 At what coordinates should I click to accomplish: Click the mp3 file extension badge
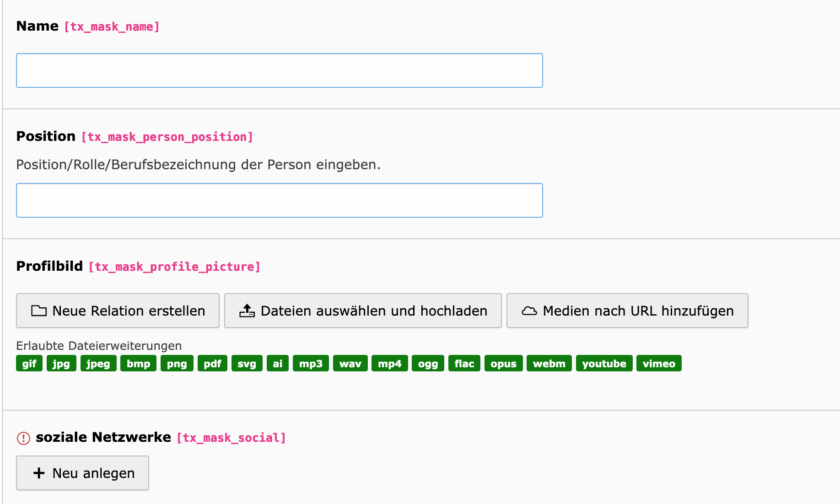pyautogui.click(x=311, y=364)
